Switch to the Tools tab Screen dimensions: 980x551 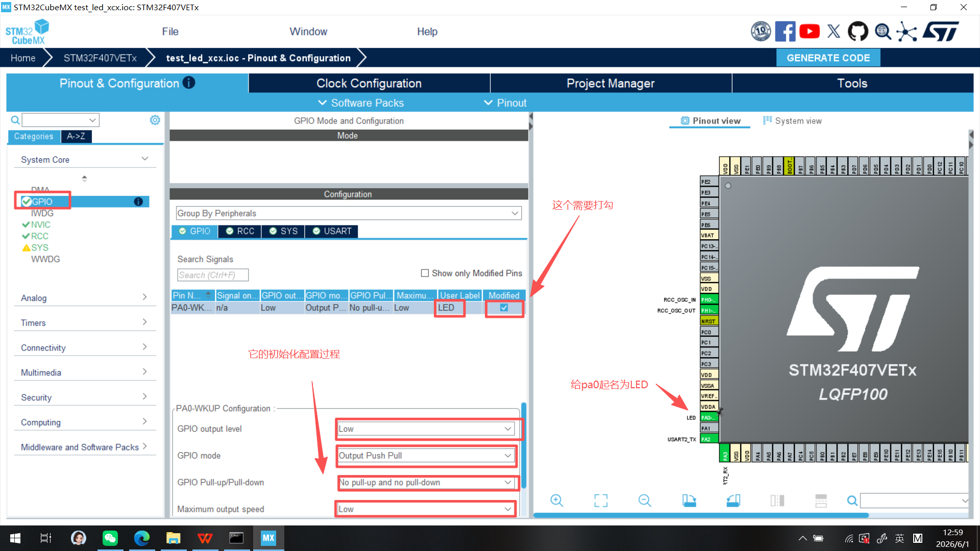click(852, 83)
